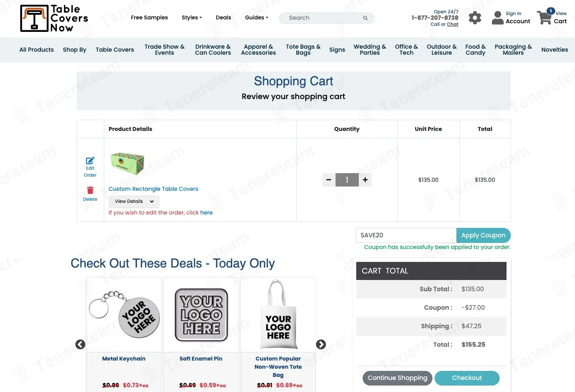This screenshot has width=575, height=392.
Task: Delete the item using trash icon
Action: pyautogui.click(x=90, y=190)
